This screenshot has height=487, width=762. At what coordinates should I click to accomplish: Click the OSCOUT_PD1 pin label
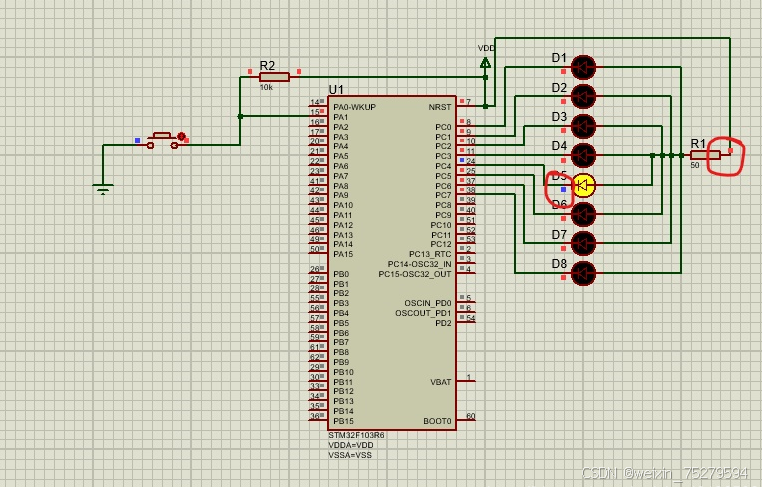point(423,313)
